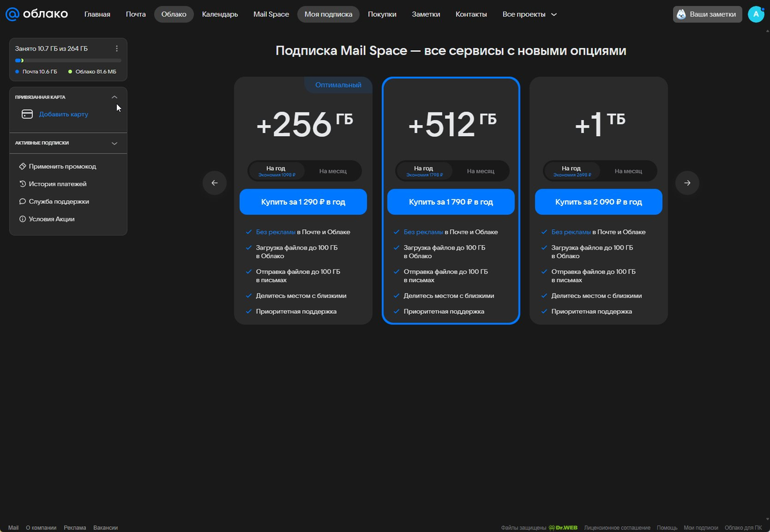Click Применить промокод
Viewport: 770px width, 532px height.
coord(62,166)
